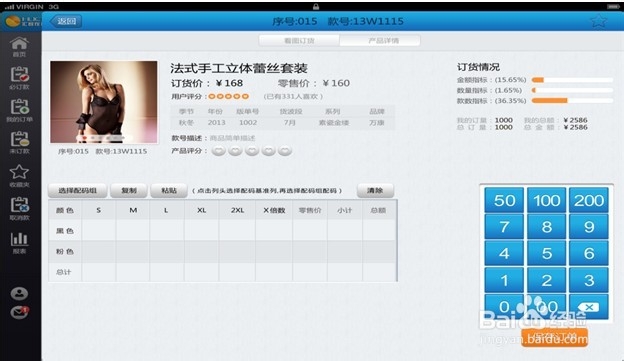Open messages envelope with red badge
Image resolution: width=624 pixels, height=361 pixels.
click(19, 312)
